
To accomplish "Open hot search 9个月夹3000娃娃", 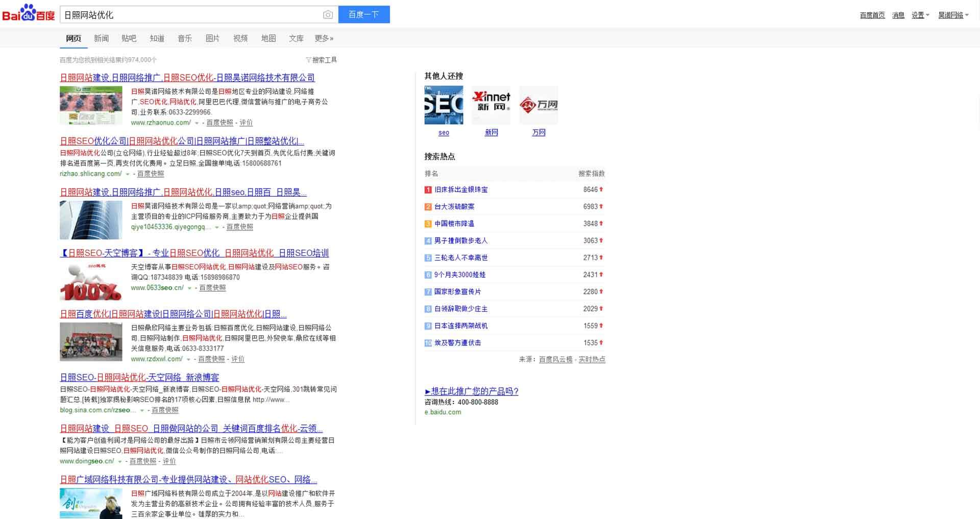I will 460,274.
